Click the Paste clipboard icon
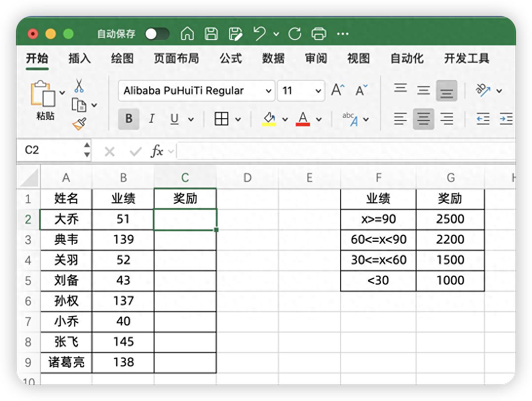This screenshot has height=401, width=532. [x=43, y=94]
